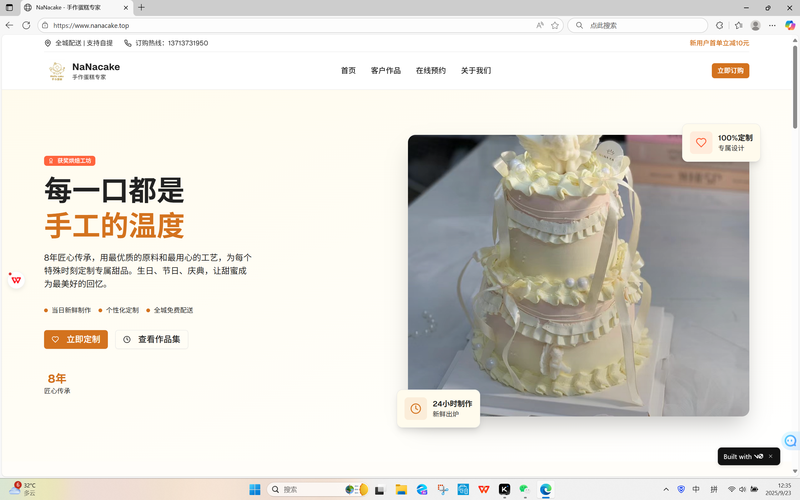Click the tiered cake hero image
The image size is (800, 500).
(x=578, y=276)
